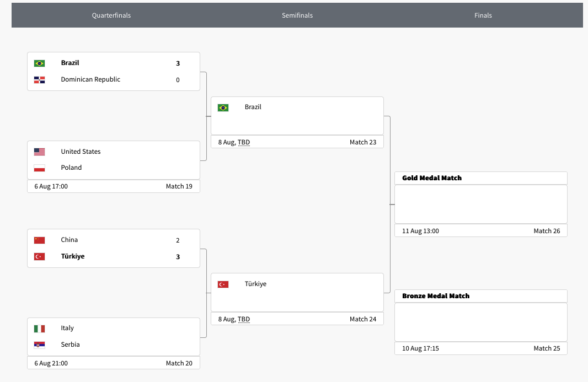Click the Dominican Republic flag icon
588x382 pixels.
click(39, 80)
